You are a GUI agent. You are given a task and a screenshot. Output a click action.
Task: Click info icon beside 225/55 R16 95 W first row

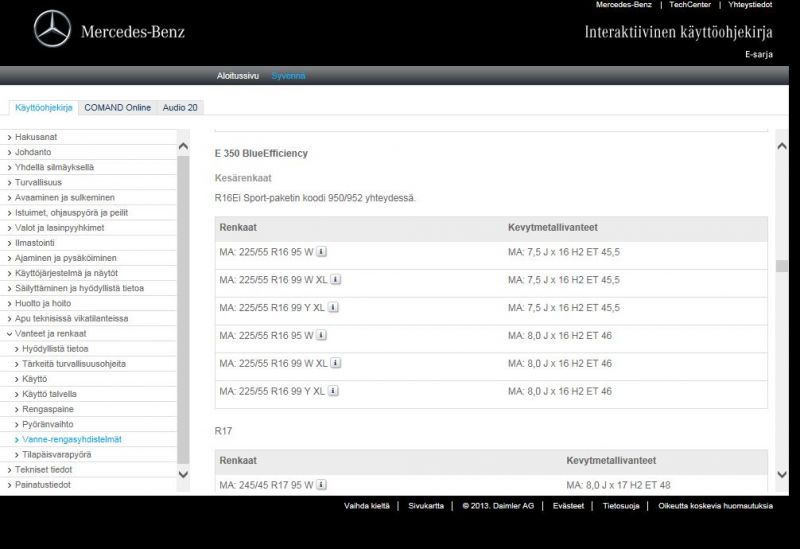[x=321, y=252]
